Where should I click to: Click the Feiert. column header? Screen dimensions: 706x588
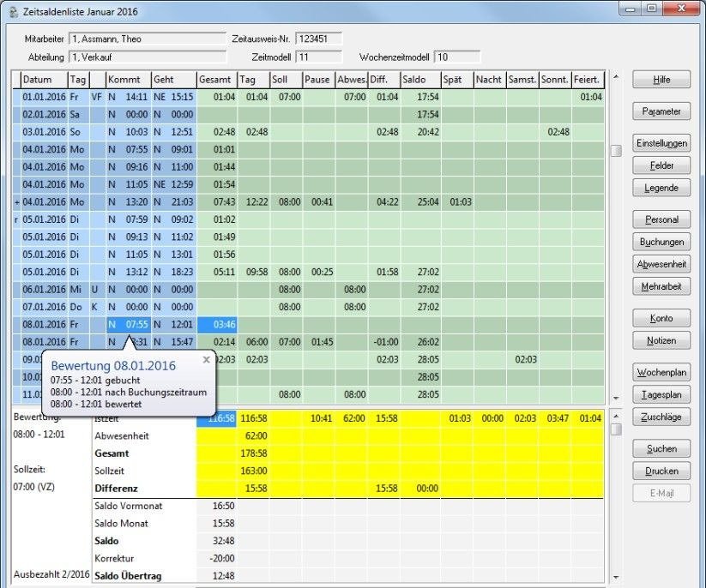[x=588, y=80]
